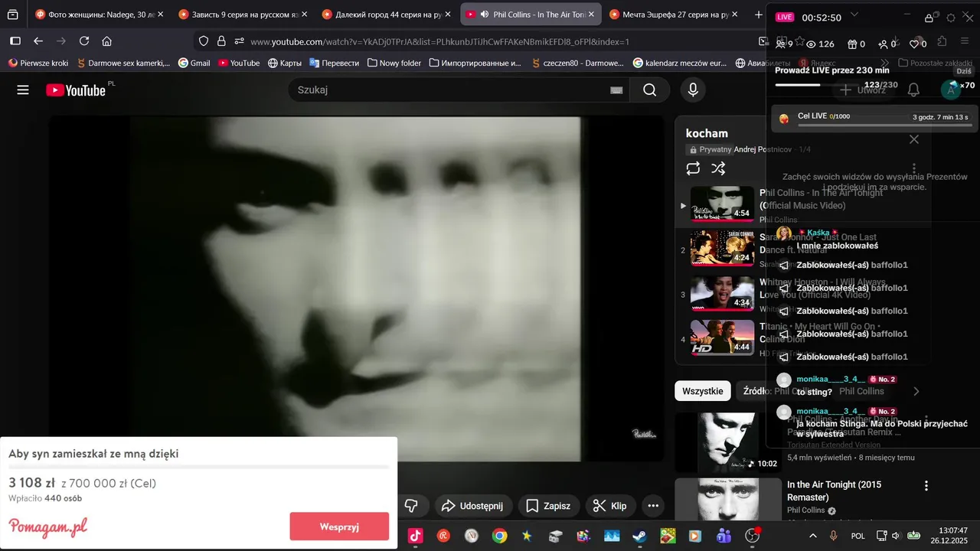Open the gifts counter in live overlay
Screen dimensions: 980x551
856,44
